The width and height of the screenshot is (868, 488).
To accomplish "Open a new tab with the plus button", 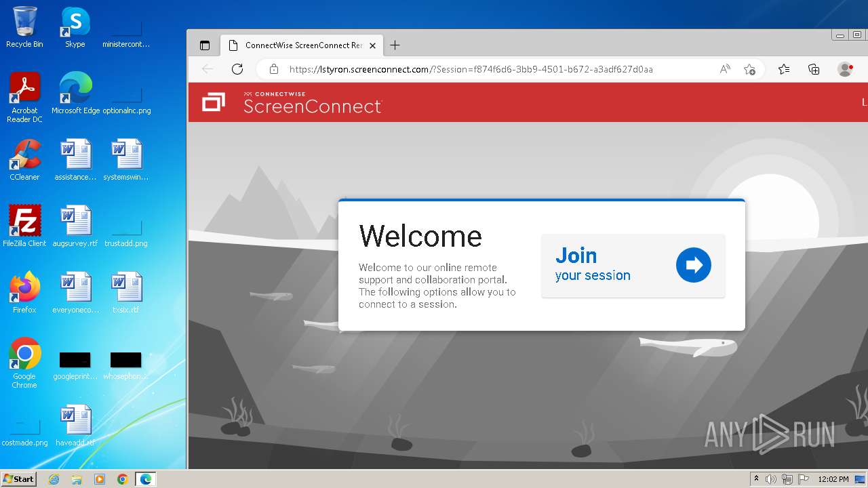I will (395, 45).
